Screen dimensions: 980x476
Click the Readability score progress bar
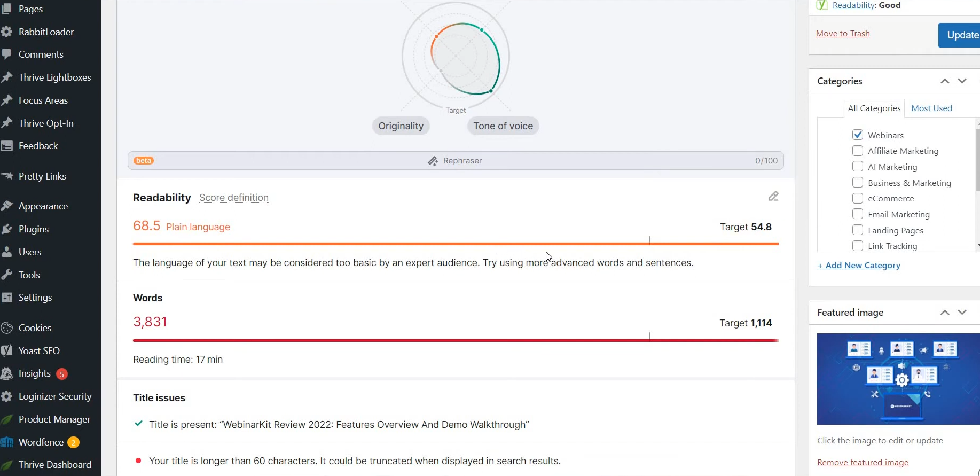[x=456, y=244]
